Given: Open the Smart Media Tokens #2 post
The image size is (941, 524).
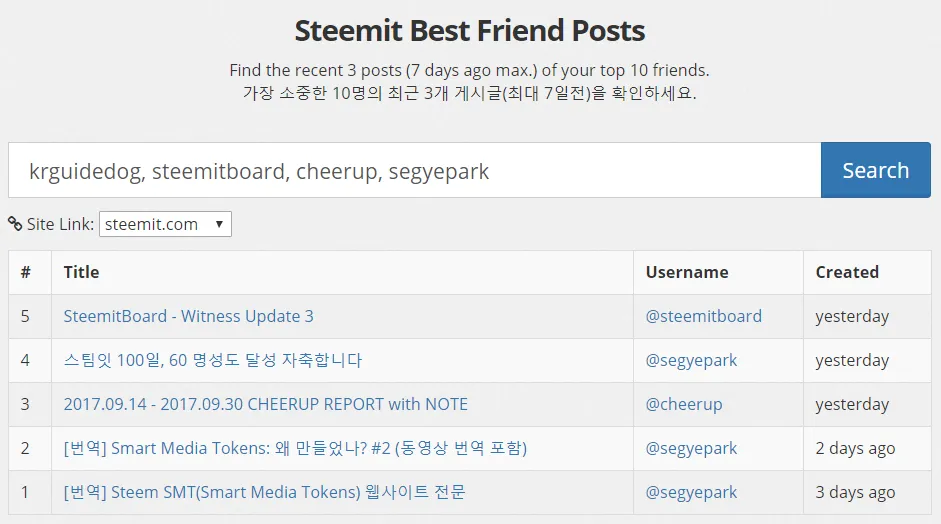Looking at the screenshot, I should 294,448.
